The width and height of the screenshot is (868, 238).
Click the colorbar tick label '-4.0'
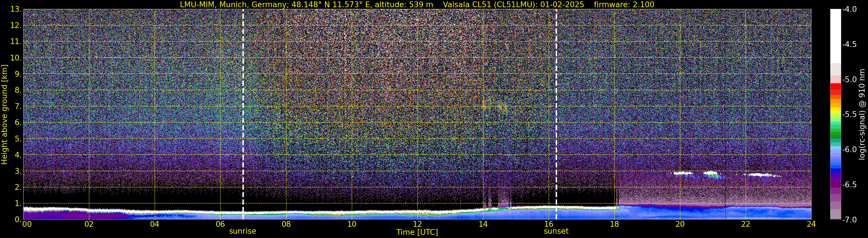pyautogui.click(x=849, y=10)
